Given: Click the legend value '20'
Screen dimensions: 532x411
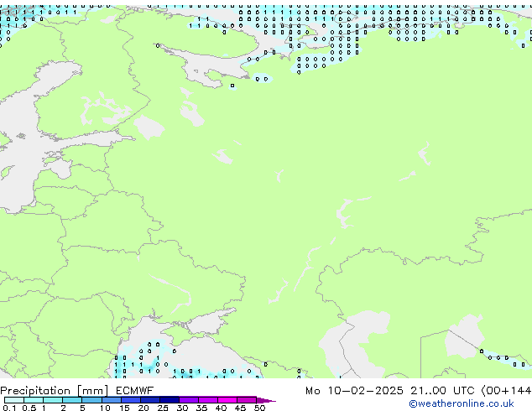Looking at the screenshot, I should pos(143,408).
